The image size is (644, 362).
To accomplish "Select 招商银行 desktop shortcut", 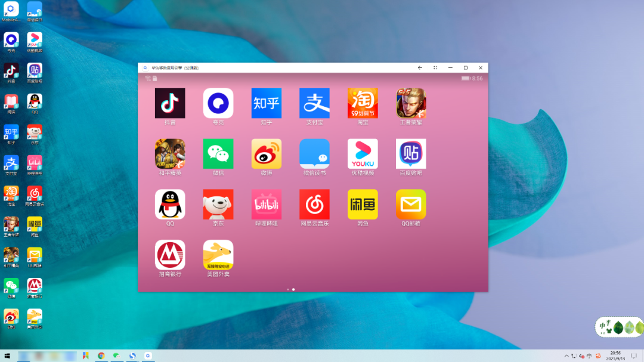I will (35, 289).
